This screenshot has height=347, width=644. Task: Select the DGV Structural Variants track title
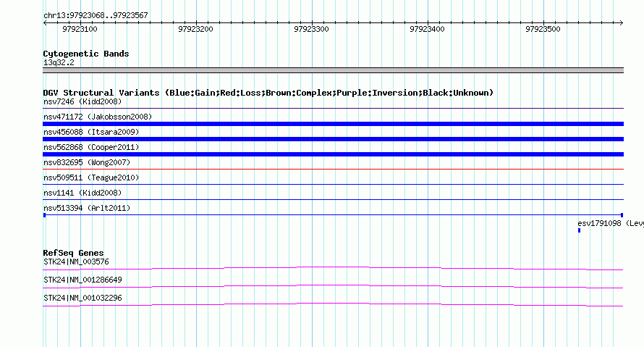[x=268, y=93]
